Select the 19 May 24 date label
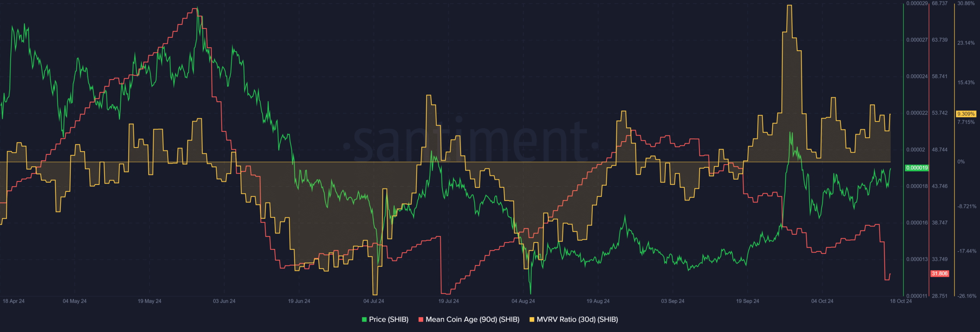Image resolution: width=980 pixels, height=332 pixels. 149,301
